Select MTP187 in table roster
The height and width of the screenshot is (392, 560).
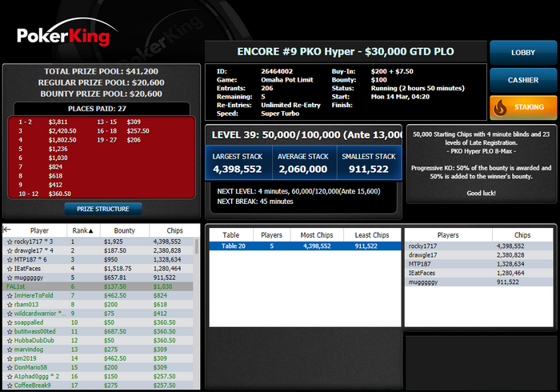(x=479, y=264)
